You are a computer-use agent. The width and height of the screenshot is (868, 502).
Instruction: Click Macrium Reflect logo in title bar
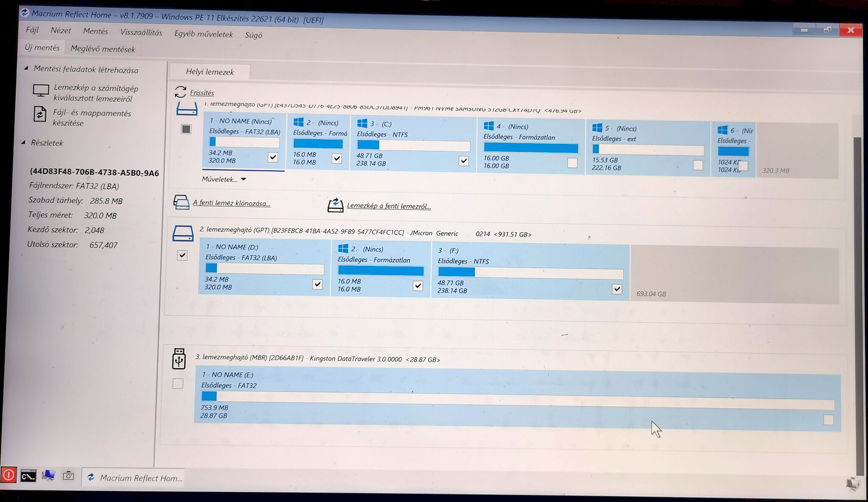point(25,13)
